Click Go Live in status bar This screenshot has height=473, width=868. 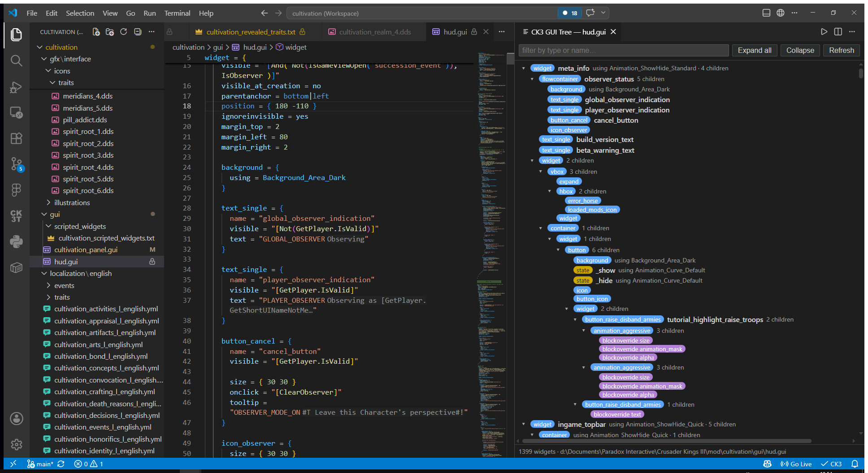796,464
